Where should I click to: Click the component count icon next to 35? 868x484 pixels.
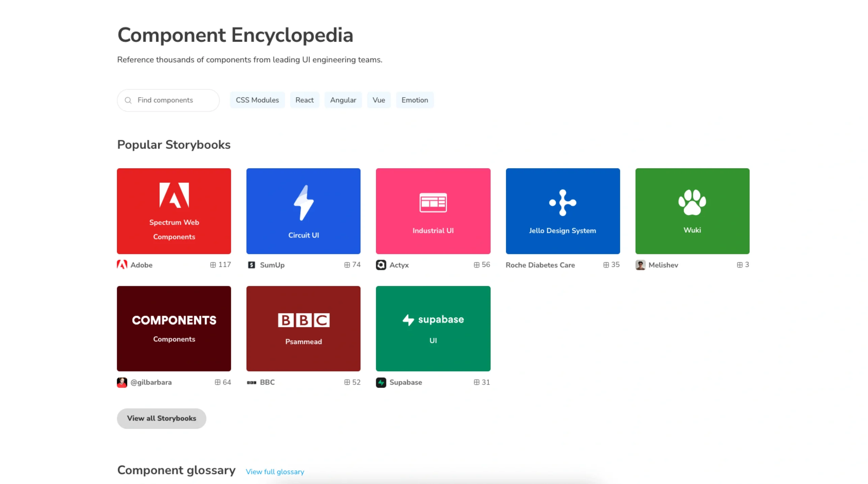[606, 265]
